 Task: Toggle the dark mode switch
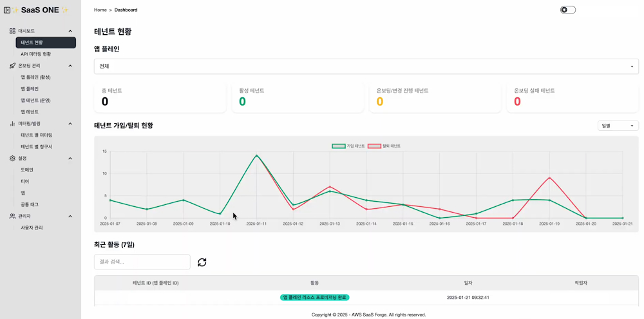[567, 10]
